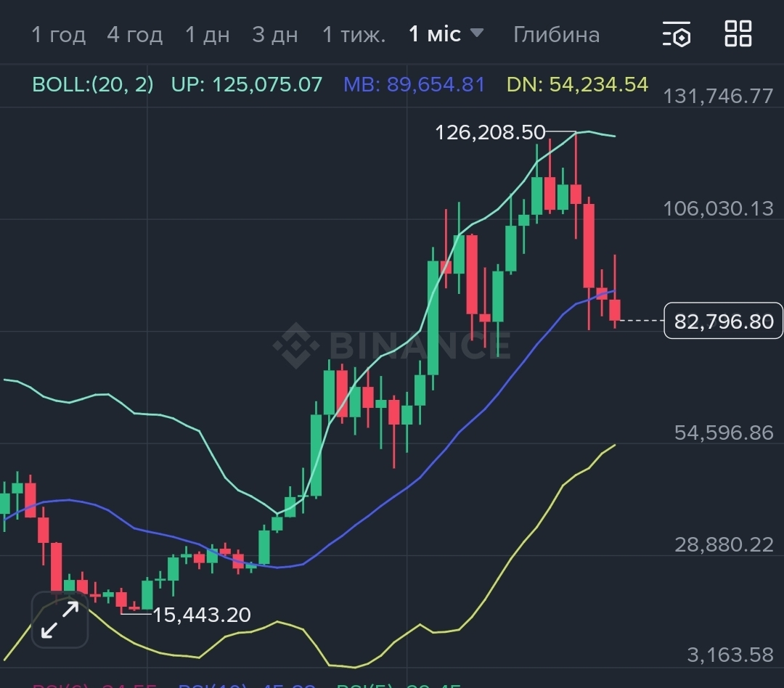Tap the axis value 3,163.58
Viewport: 784px width, 688px height.
click(730, 655)
